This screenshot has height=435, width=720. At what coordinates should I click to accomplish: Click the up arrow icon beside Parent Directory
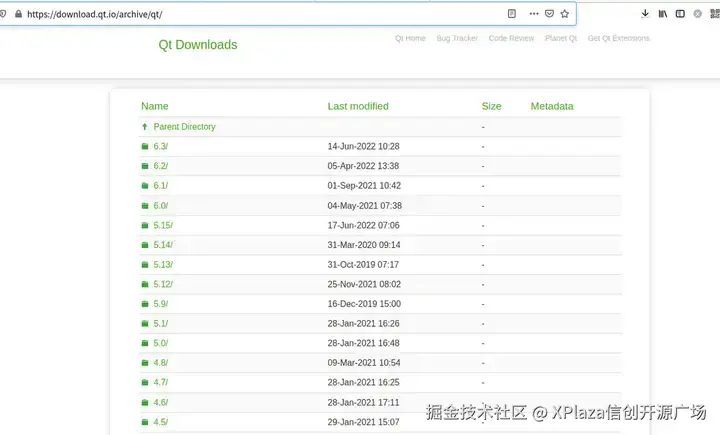point(145,126)
